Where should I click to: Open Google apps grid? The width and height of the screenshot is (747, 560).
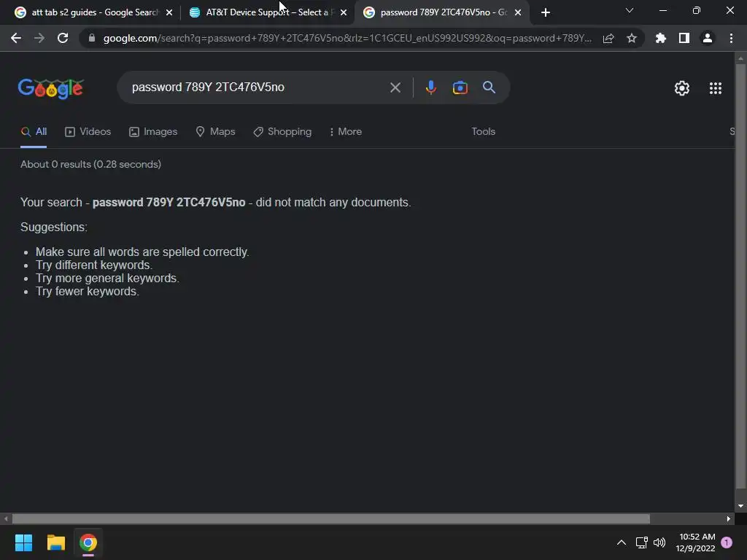(x=715, y=88)
